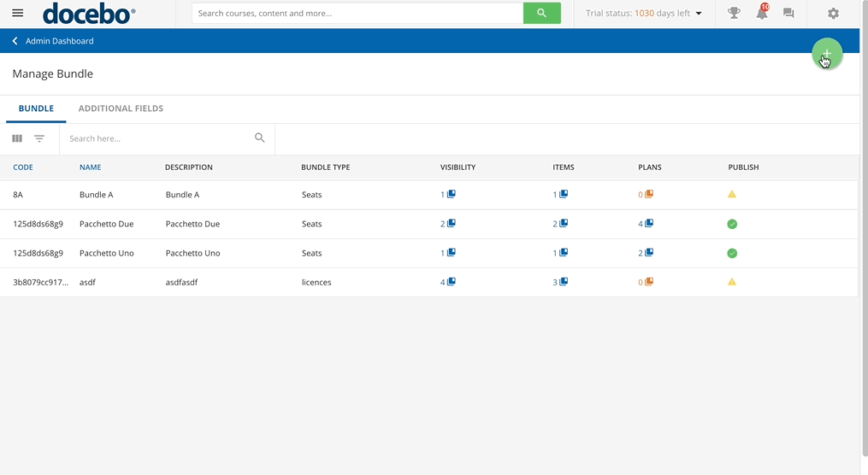
Task: Sort the table by Name column
Action: tap(90, 167)
